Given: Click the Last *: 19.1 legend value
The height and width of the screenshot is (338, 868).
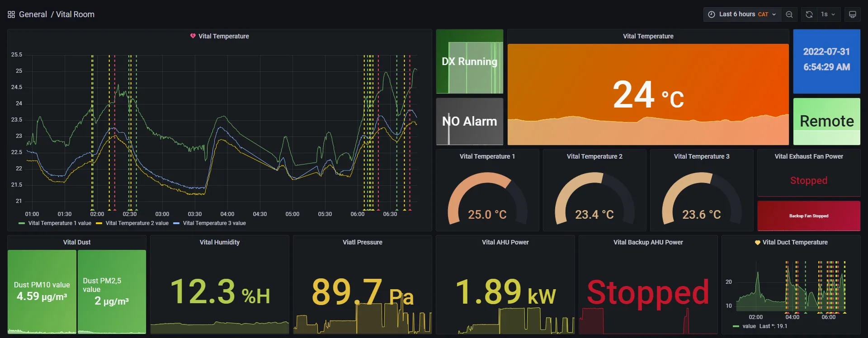Looking at the screenshot, I should tap(773, 326).
